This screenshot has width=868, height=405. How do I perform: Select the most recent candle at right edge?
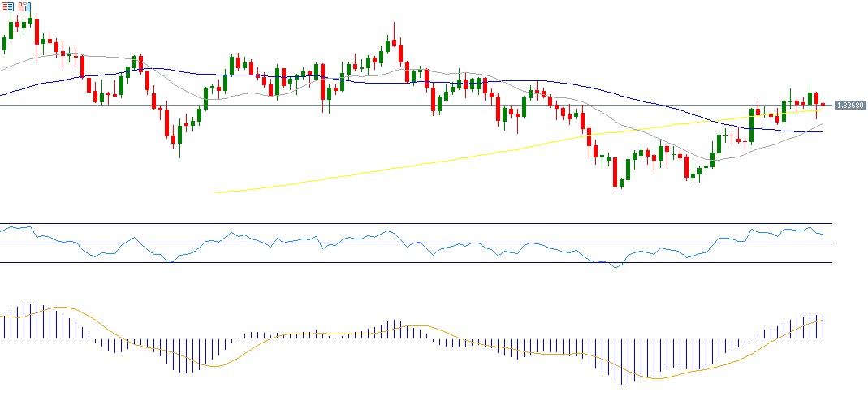823,104
